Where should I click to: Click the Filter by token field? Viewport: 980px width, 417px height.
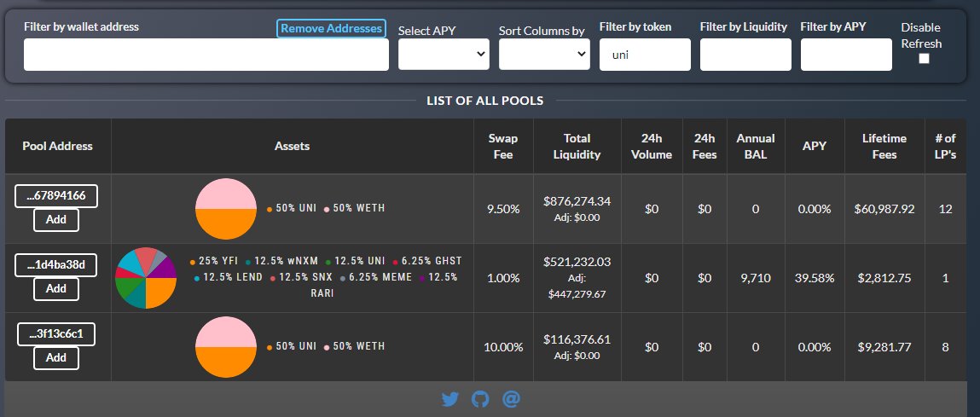click(645, 55)
